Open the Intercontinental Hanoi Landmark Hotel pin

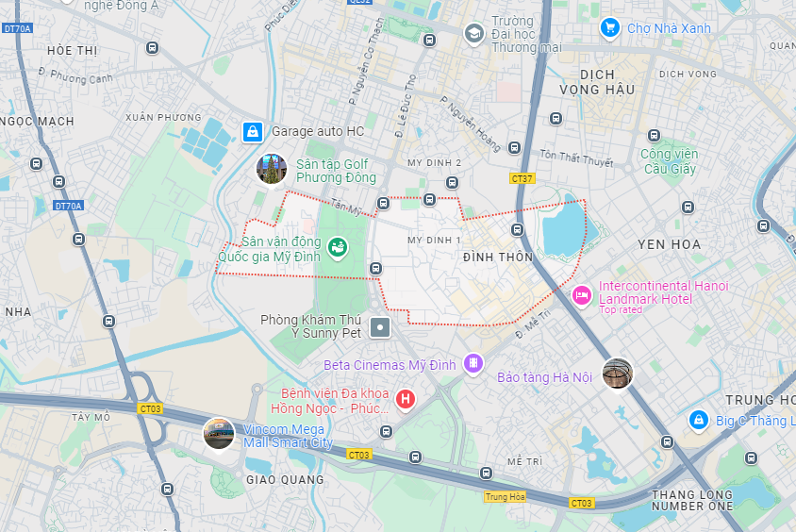pyautogui.click(x=582, y=296)
